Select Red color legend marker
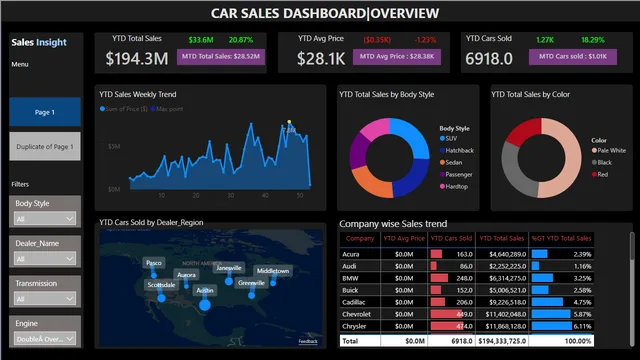Image resolution: width=640 pixels, height=360 pixels. tap(594, 174)
